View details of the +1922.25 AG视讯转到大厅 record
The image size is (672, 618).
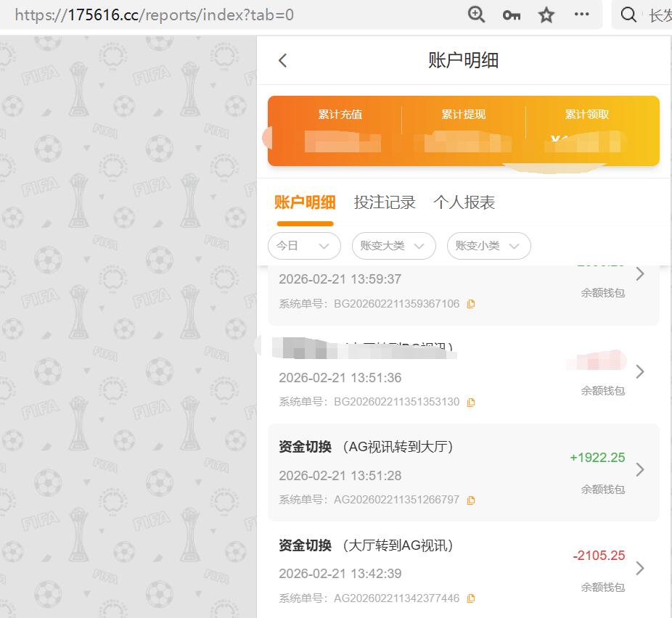coord(640,470)
